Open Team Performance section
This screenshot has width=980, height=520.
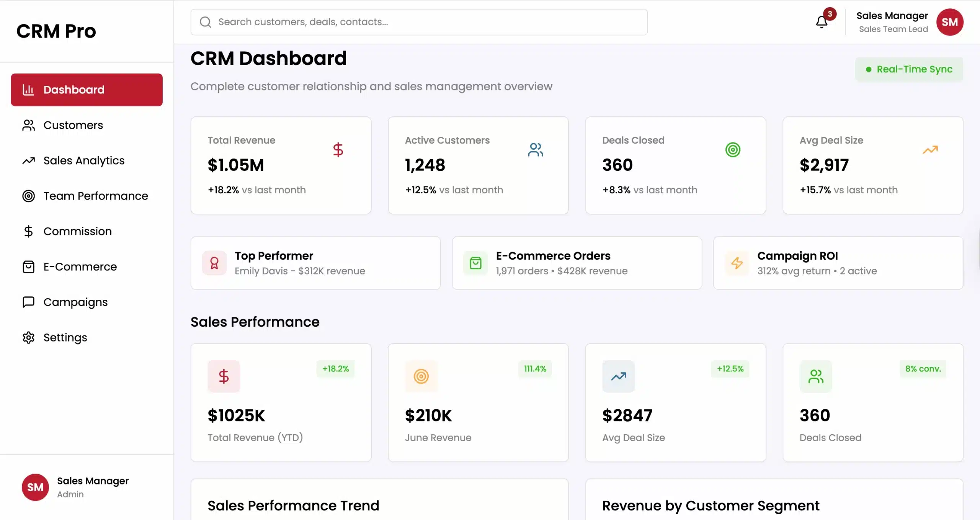[x=95, y=196]
